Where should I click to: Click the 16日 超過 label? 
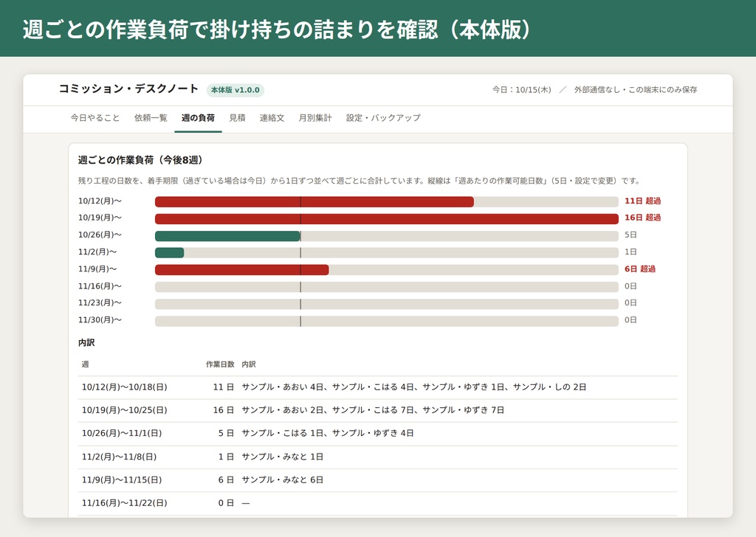coord(643,218)
